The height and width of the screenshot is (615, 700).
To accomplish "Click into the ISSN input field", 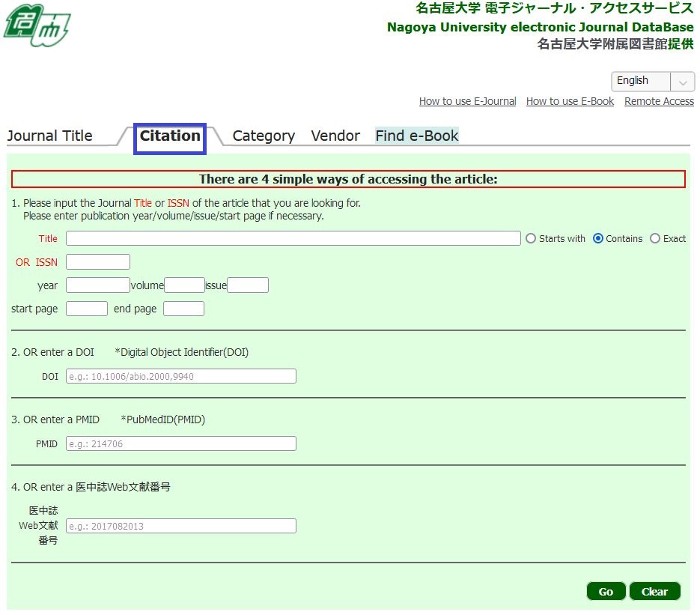I will pyautogui.click(x=98, y=261).
